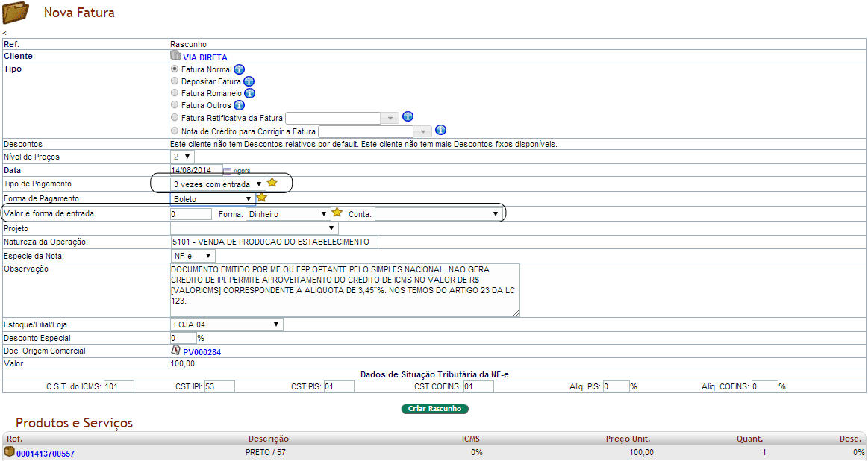Select the Fatura Romaneio radio option
The image size is (868, 461).
tap(175, 92)
